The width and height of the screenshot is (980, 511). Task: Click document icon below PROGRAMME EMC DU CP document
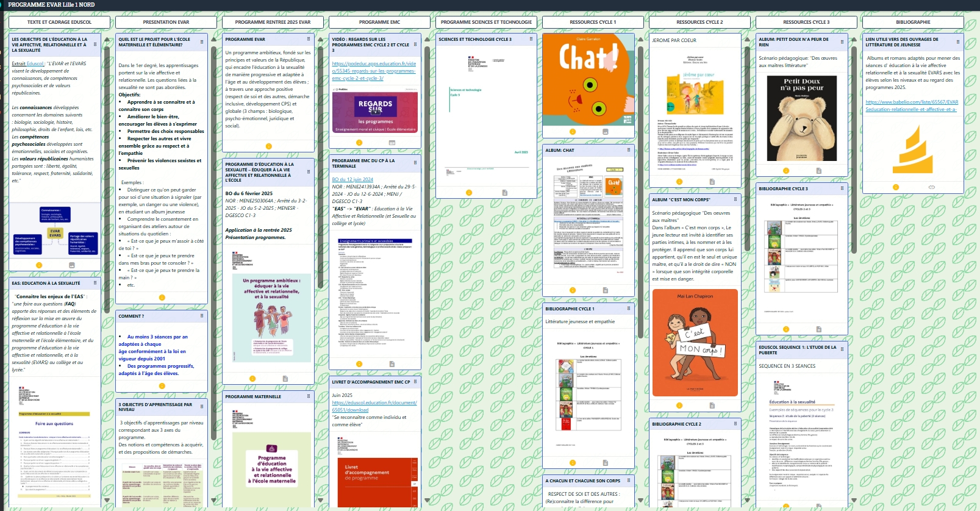point(392,363)
